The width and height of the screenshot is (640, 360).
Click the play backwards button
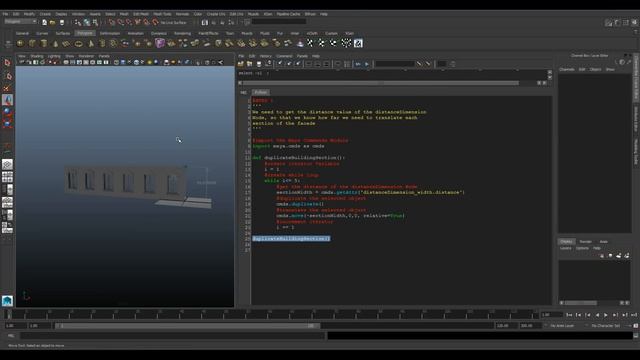(597, 315)
